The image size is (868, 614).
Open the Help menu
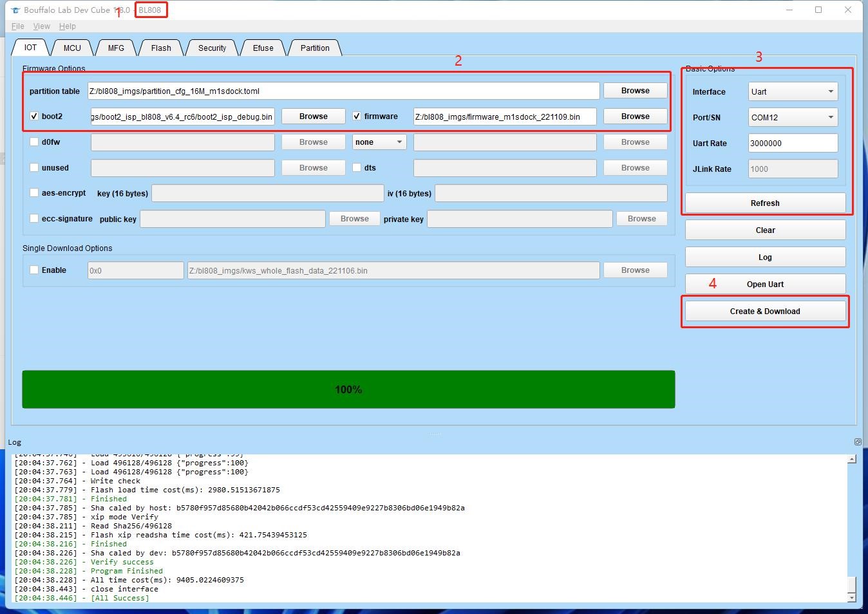click(68, 26)
